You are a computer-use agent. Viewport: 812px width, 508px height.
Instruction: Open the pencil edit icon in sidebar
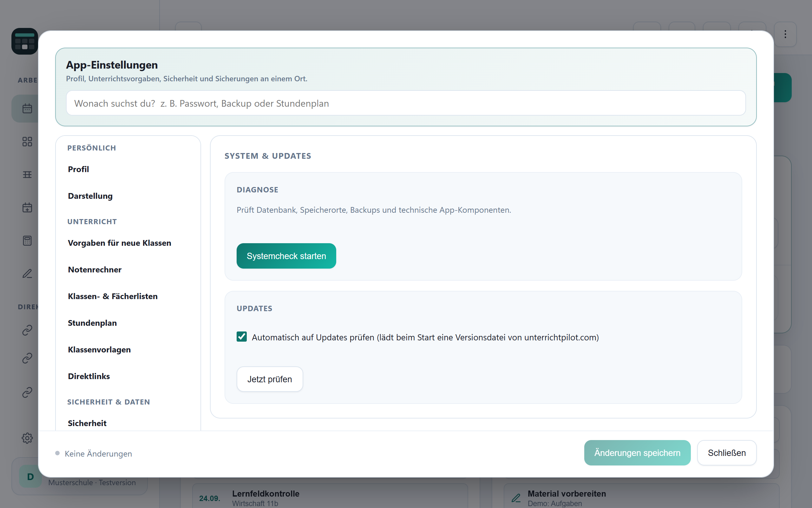pos(27,273)
